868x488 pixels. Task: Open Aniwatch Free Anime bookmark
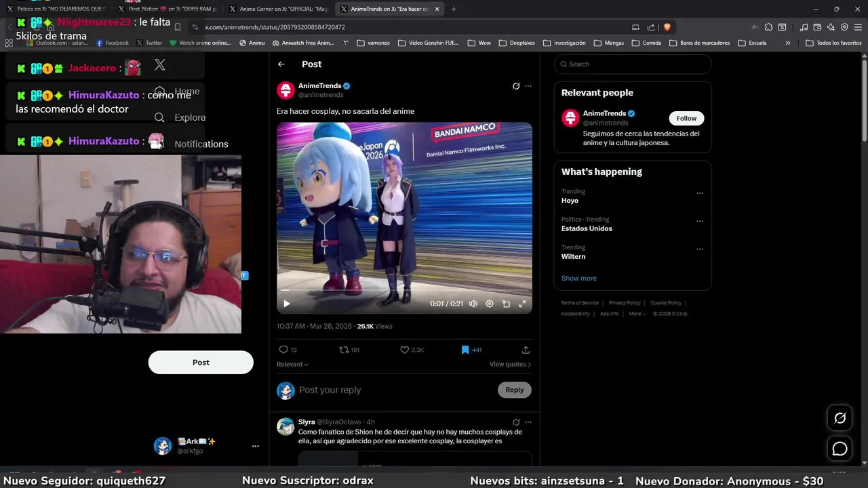pyautogui.click(x=303, y=43)
